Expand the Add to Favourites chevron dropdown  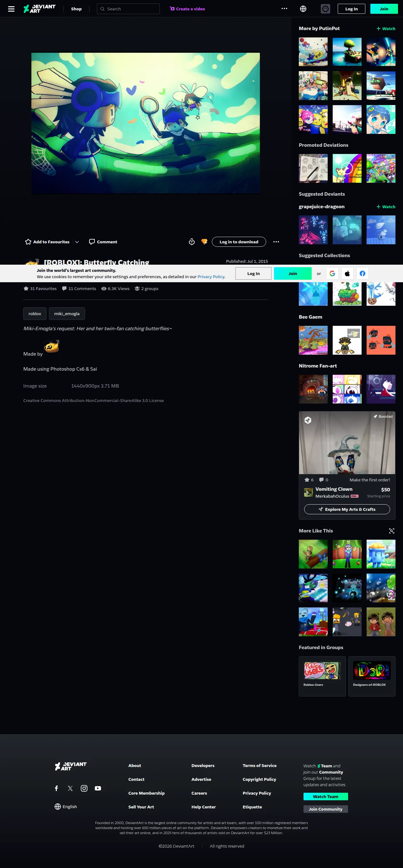(x=77, y=241)
